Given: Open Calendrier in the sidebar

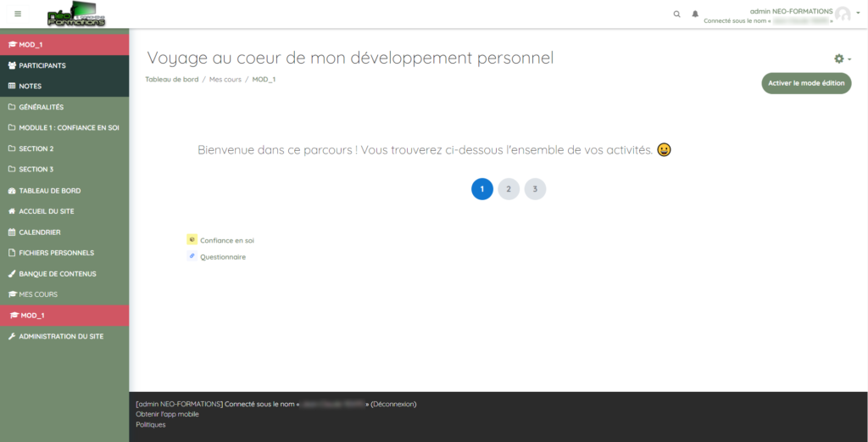Looking at the screenshot, I should [x=64, y=232].
